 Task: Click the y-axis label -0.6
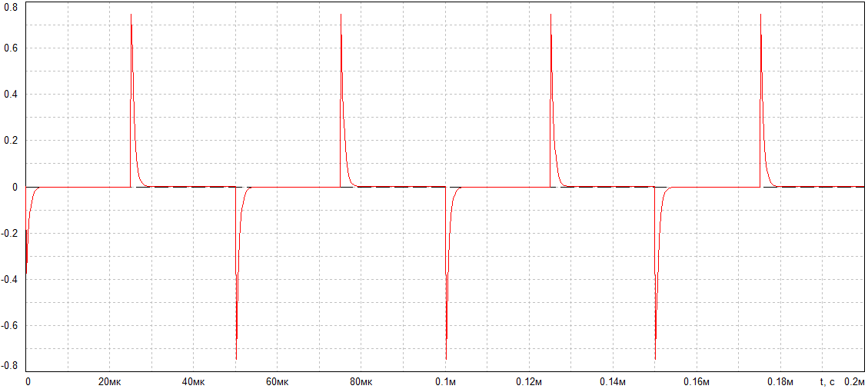pos(9,325)
